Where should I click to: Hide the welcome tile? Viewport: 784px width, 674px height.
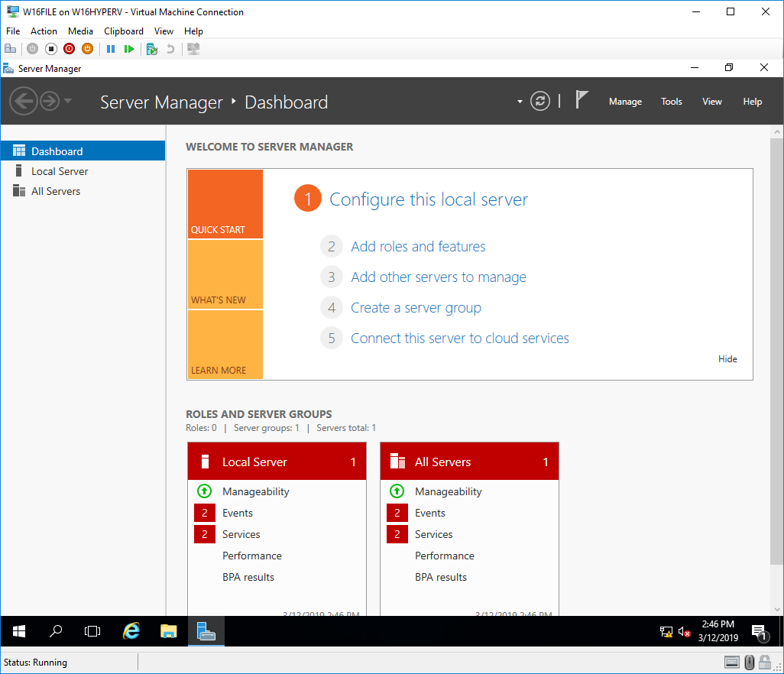pos(727,359)
